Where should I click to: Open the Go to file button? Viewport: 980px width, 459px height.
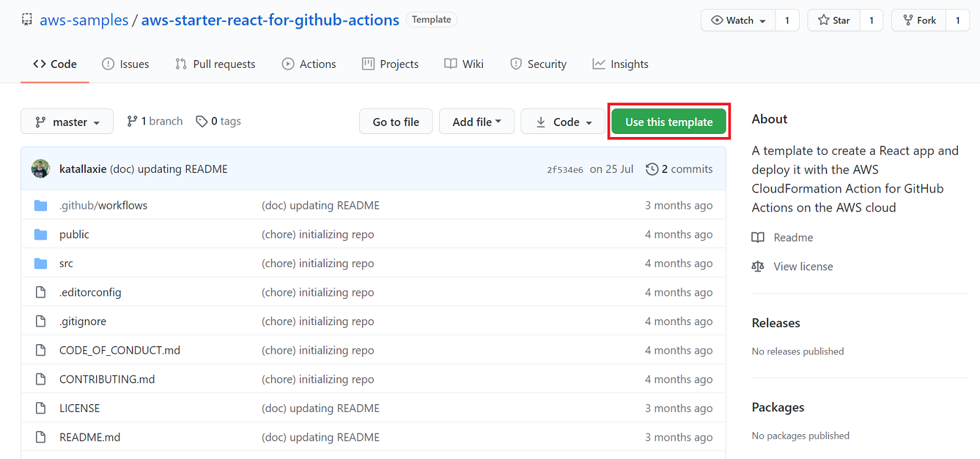[395, 121]
